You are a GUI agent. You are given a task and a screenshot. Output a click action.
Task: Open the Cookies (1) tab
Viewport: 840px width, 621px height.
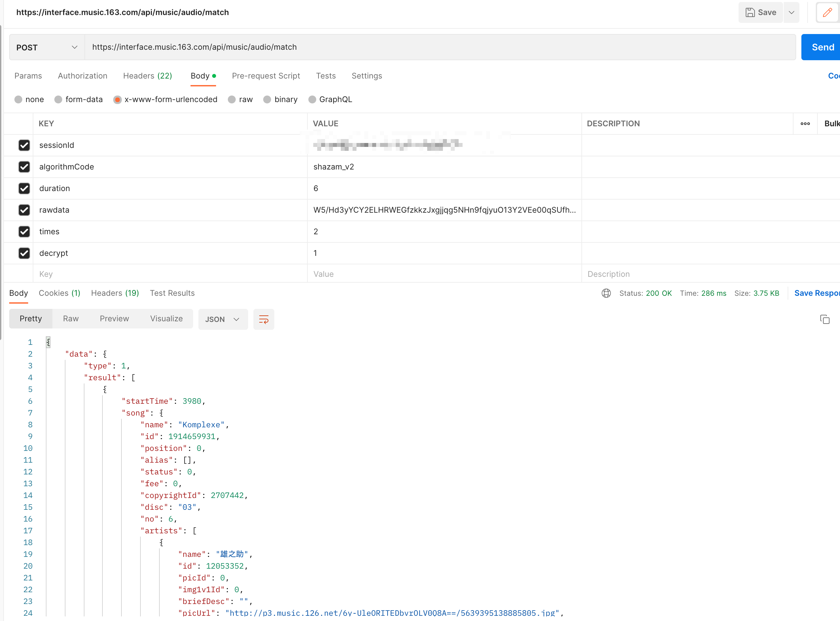[60, 293]
